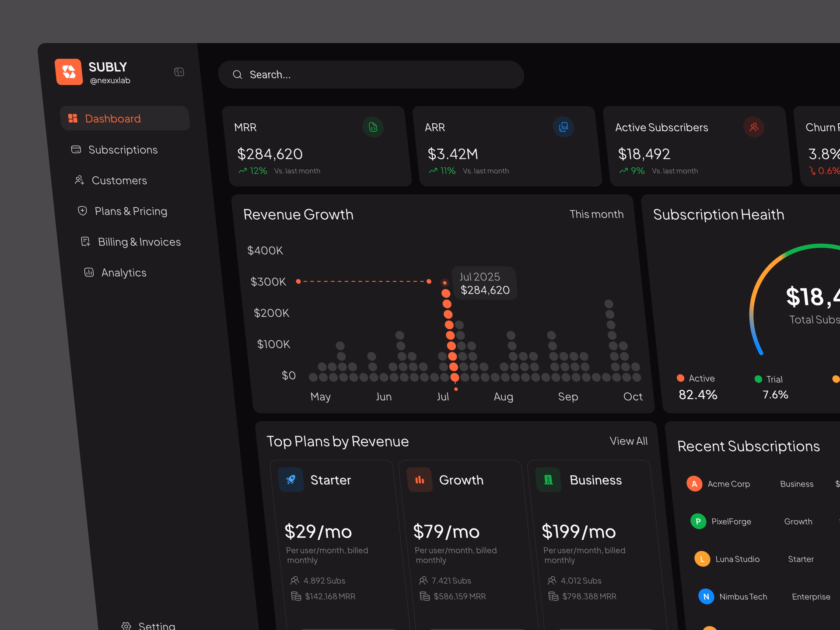The height and width of the screenshot is (630, 840).
Task: Click the Business price $199/mo
Action: coord(578,532)
